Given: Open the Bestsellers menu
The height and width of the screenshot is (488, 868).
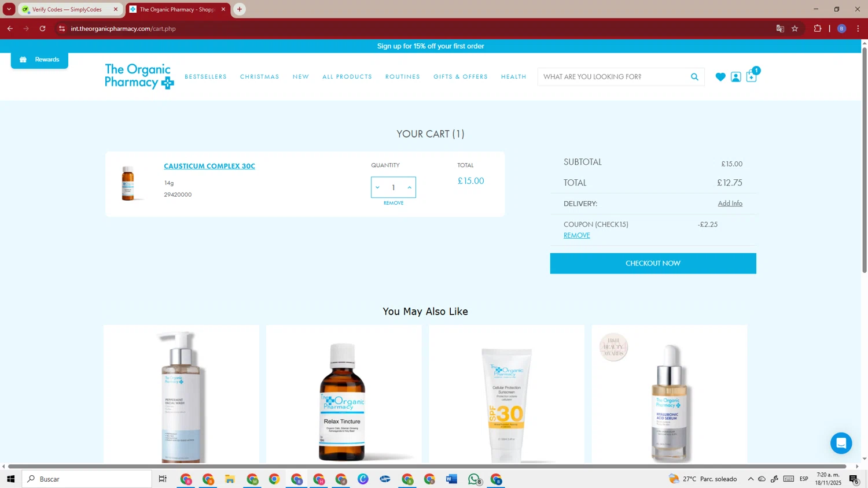Looking at the screenshot, I should tap(205, 77).
